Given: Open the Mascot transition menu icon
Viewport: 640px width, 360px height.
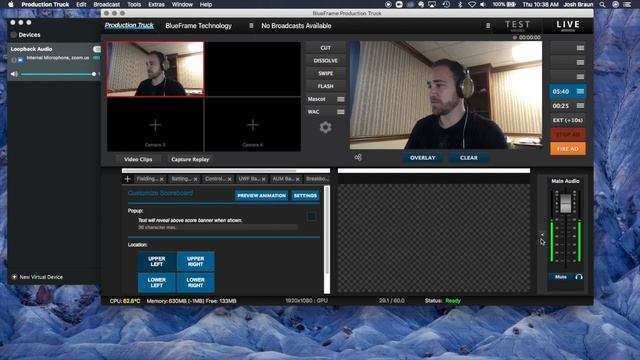Looking at the screenshot, I should [x=340, y=99].
